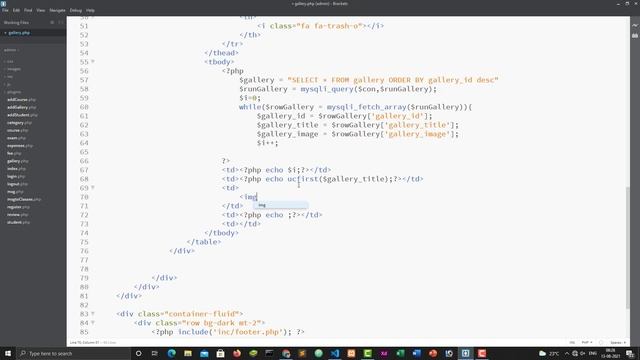Viewport: 640px width, 360px height.
Task: Expand the images folder in file tree
Action: 13,69
